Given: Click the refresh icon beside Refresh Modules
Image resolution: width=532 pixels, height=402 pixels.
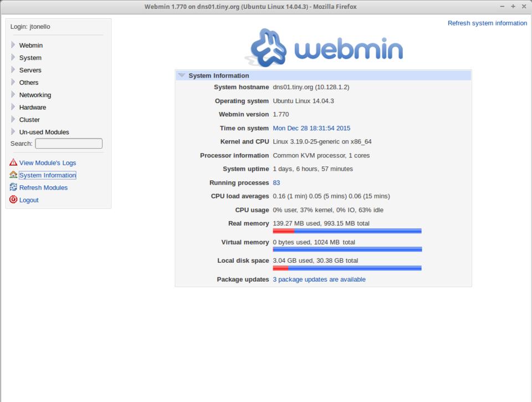Looking at the screenshot, I should point(13,187).
